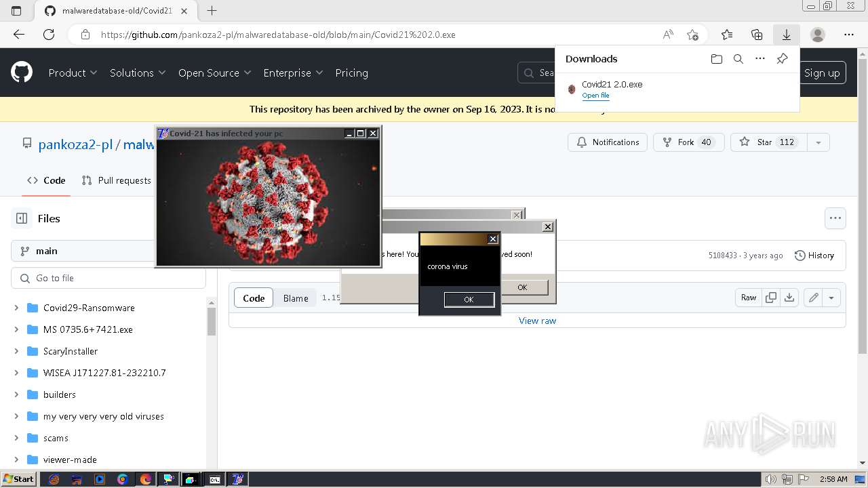Click the View raw link
The image size is (868, 488).
(537, 321)
